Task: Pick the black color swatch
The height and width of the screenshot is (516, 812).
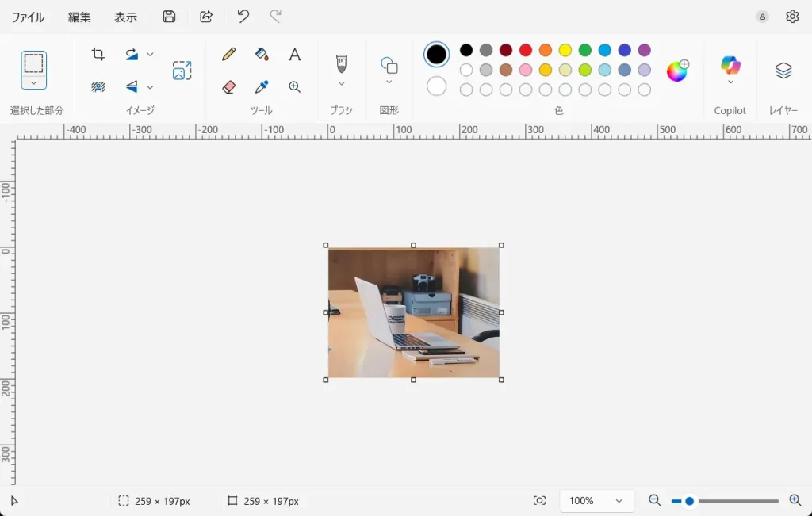Action: (x=466, y=50)
